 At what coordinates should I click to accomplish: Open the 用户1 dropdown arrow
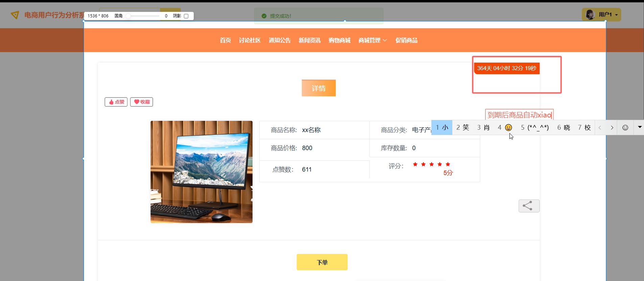coord(617,15)
